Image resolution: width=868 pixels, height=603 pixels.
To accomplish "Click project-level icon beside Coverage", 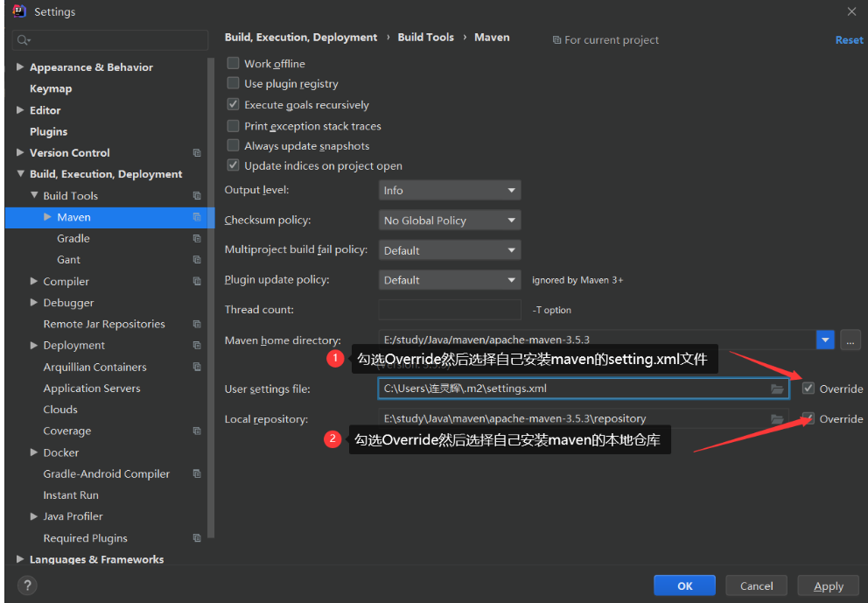I will point(197,431).
